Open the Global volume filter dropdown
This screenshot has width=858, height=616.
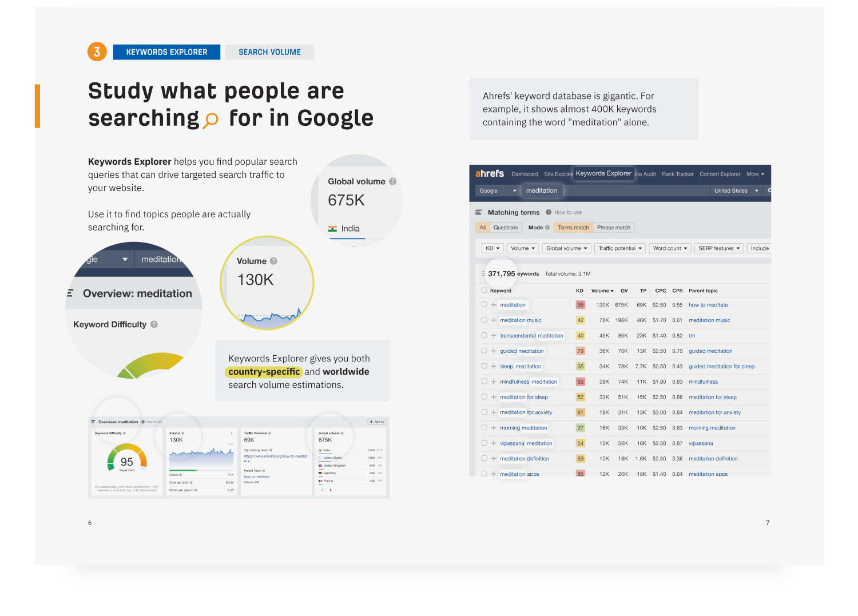pos(566,248)
